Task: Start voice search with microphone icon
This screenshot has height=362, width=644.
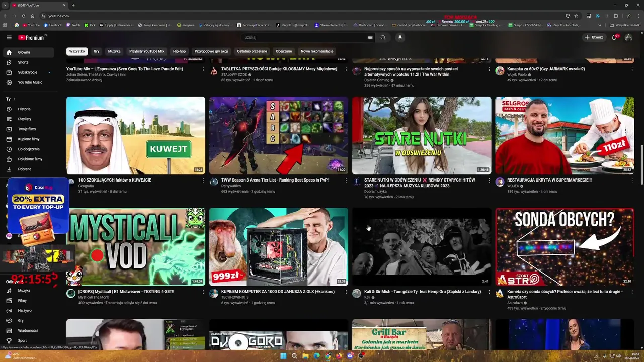Action: point(400,37)
